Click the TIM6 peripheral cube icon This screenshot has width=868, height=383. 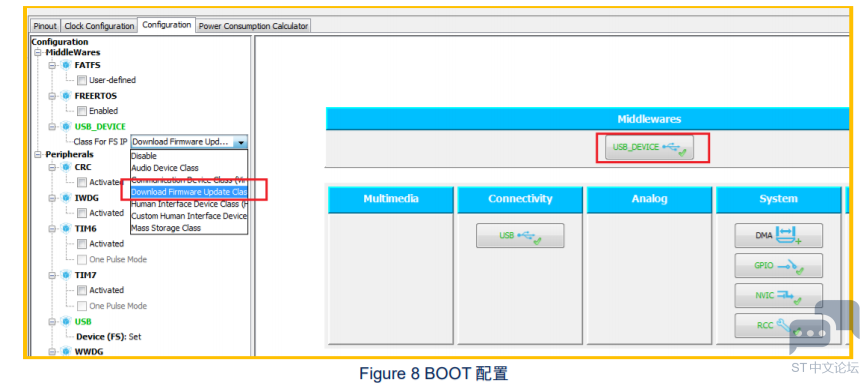tap(66, 229)
